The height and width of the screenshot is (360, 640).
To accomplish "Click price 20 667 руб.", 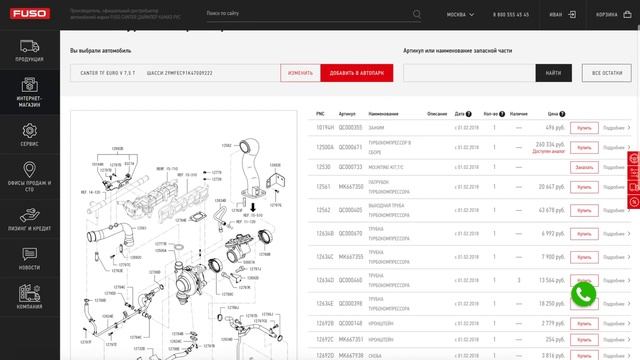I will pyautogui.click(x=552, y=187).
